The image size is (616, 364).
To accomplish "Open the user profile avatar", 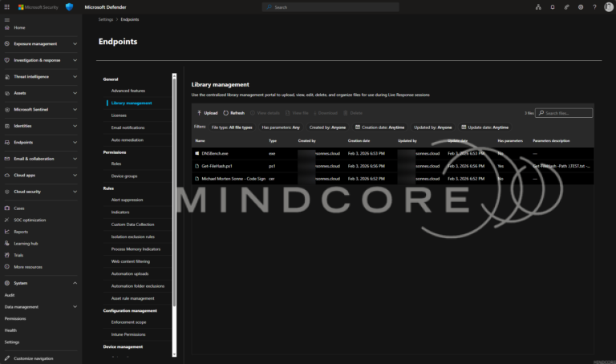I will point(609,7).
